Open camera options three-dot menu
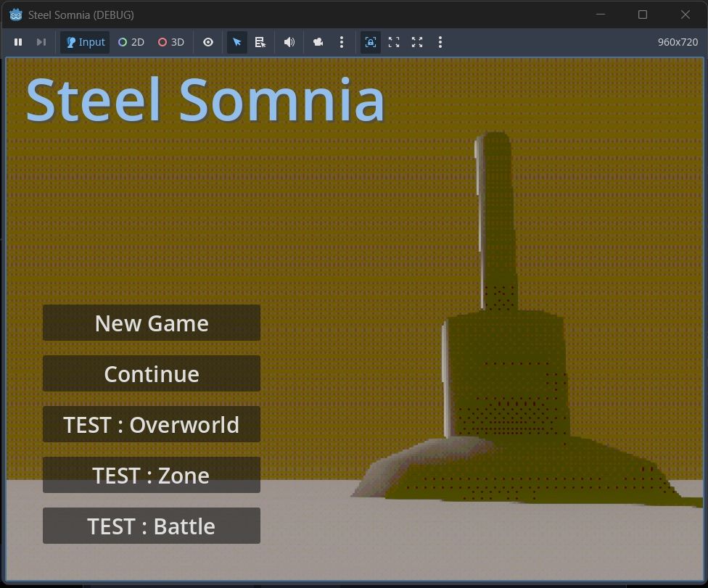The height and width of the screenshot is (588, 708). pyautogui.click(x=342, y=42)
